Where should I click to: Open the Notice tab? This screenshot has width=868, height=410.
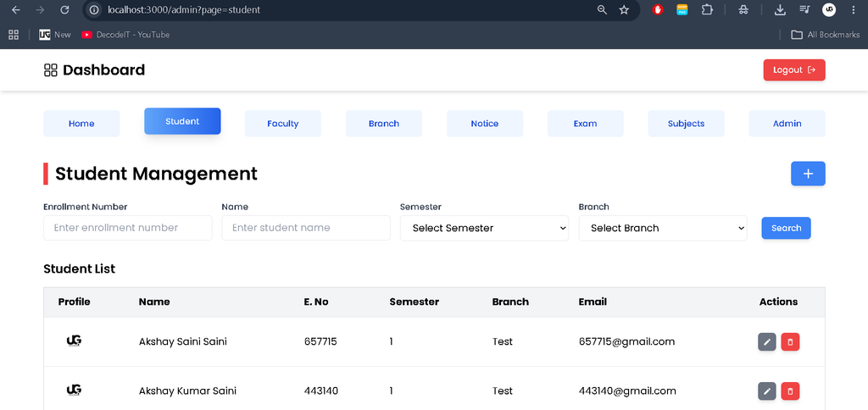(x=484, y=124)
